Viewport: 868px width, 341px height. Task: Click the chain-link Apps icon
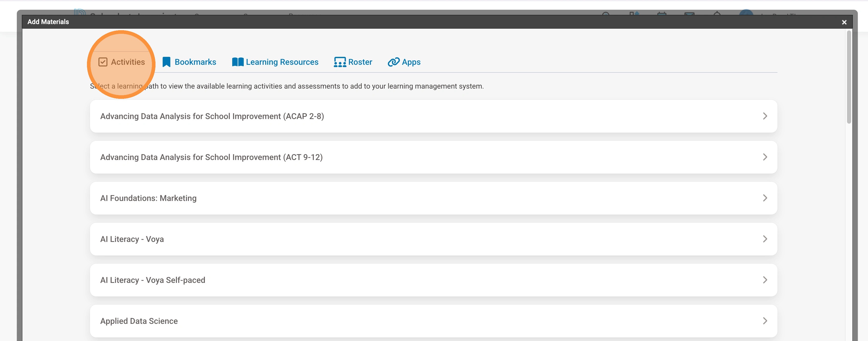click(x=393, y=62)
